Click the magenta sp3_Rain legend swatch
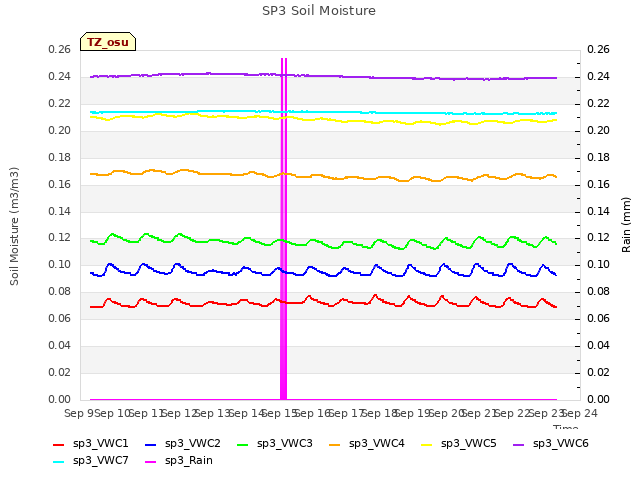This screenshot has height=480, width=640. coord(151,462)
